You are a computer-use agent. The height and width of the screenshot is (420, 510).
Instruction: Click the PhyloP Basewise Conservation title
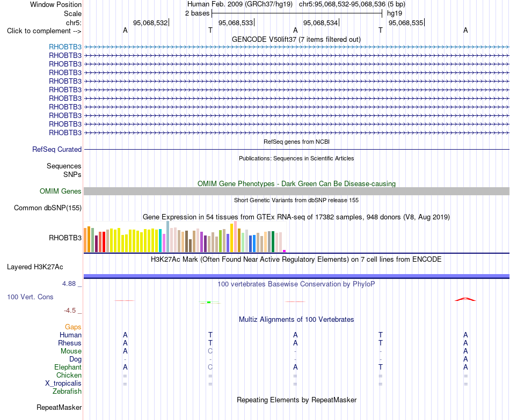(x=296, y=284)
